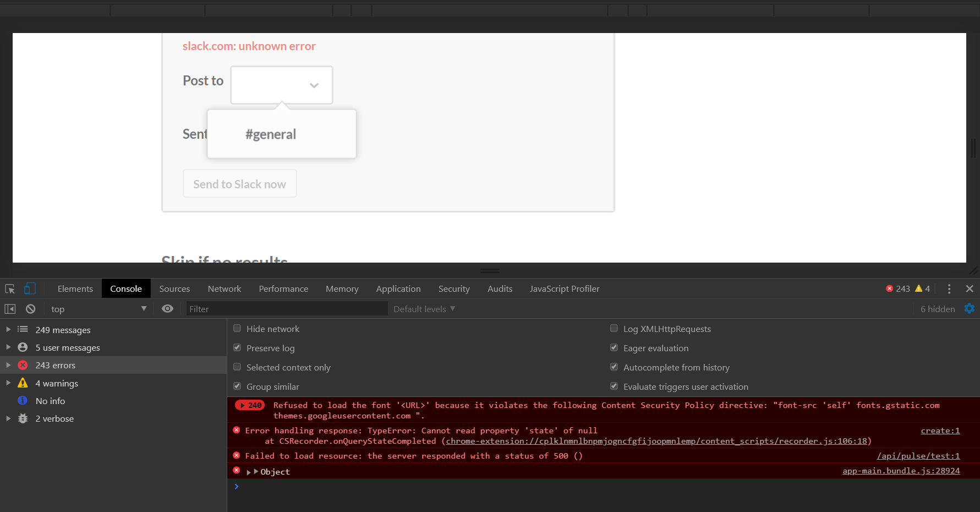Open the top JavaScript context dropdown
Image resolution: width=980 pixels, height=512 pixels.
click(98, 309)
